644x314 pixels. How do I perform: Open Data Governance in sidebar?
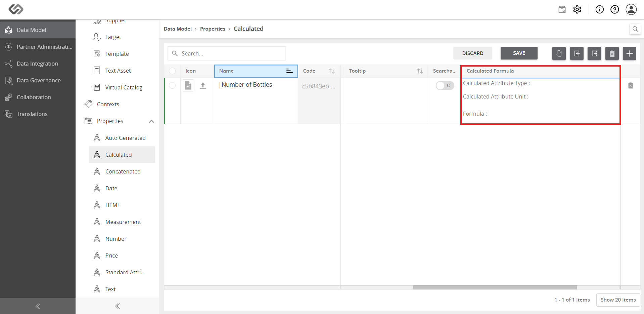point(38,80)
